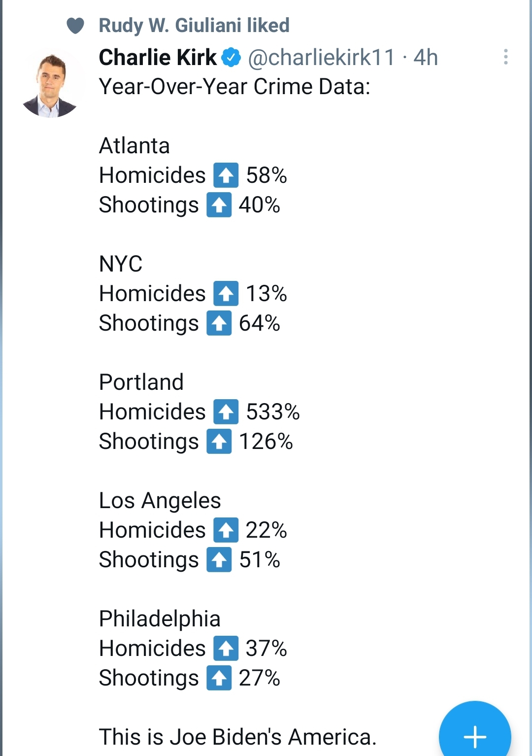The image size is (532, 756).
Task: Click up-arrow emoji beside Atlanta Shootings 40%
Action: [x=219, y=205]
